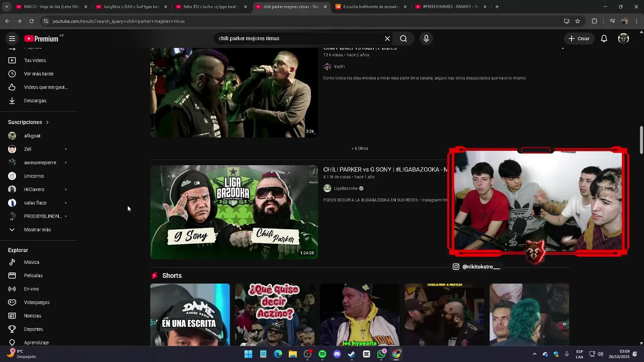Open the Windows Start menu
The height and width of the screenshot is (362, 644).
coord(249,354)
